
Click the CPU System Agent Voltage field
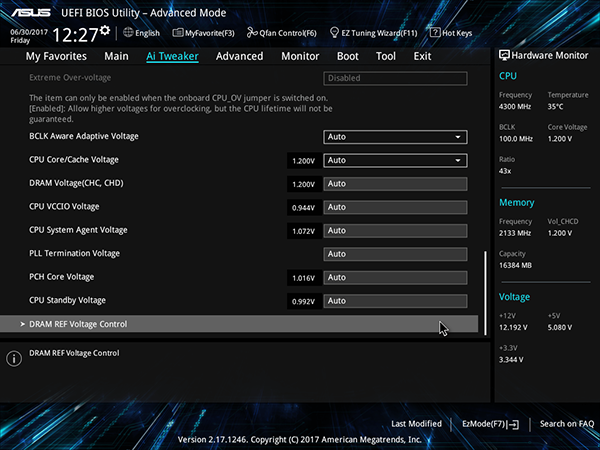pos(395,231)
